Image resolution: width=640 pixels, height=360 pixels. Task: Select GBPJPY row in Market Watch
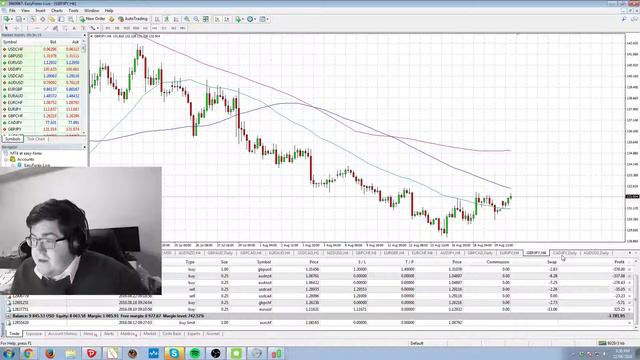click(x=42, y=129)
